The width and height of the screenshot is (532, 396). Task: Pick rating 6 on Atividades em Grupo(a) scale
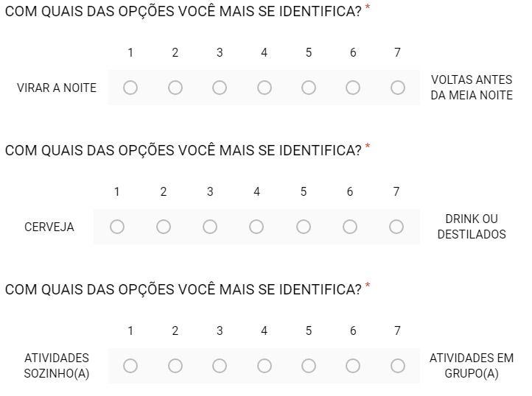point(353,366)
